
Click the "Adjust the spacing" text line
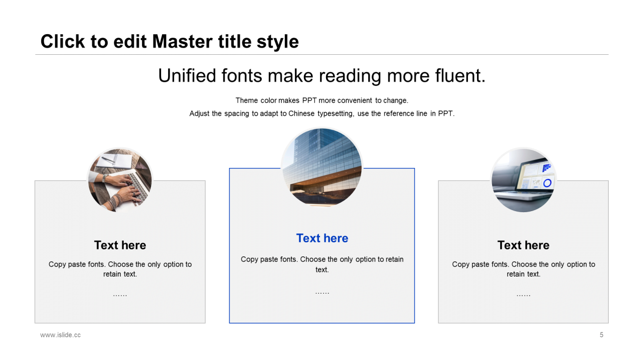click(x=321, y=114)
